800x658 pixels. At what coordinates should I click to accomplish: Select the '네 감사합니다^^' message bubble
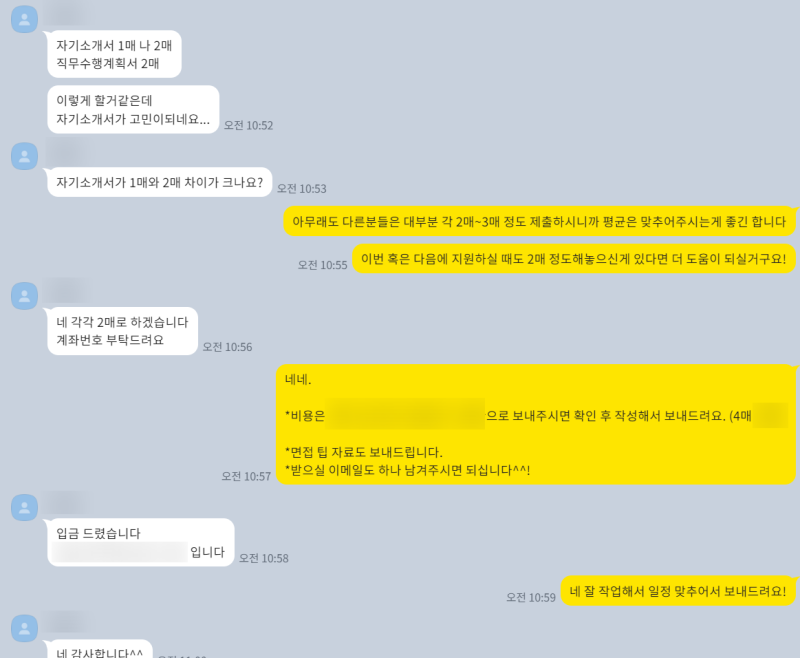100,649
